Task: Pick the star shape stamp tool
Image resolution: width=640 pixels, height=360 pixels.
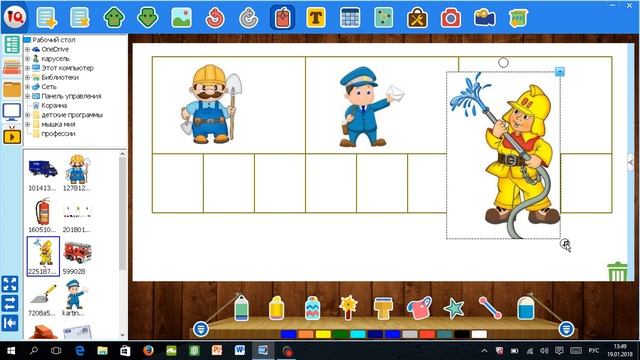Action: pos(454,309)
